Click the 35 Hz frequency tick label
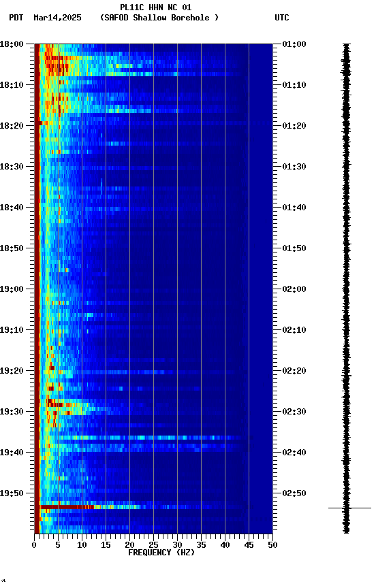The image size is (376, 588). (201, 545)
